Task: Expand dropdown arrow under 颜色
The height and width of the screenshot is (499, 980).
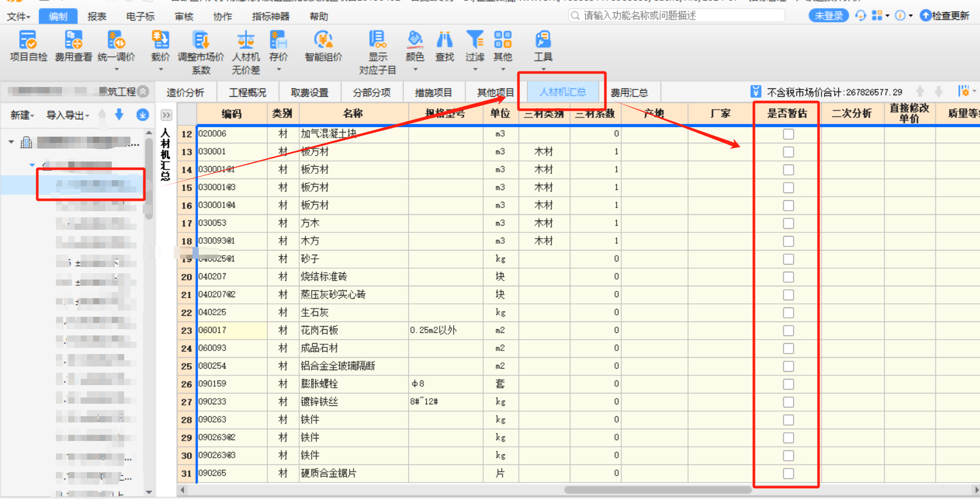Action: [415, 69]
